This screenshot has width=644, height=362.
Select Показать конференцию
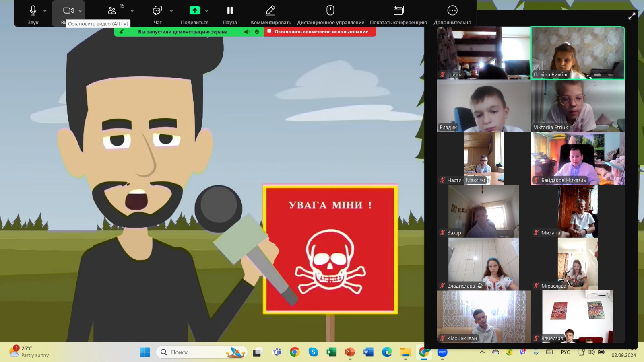click(398, 11)
